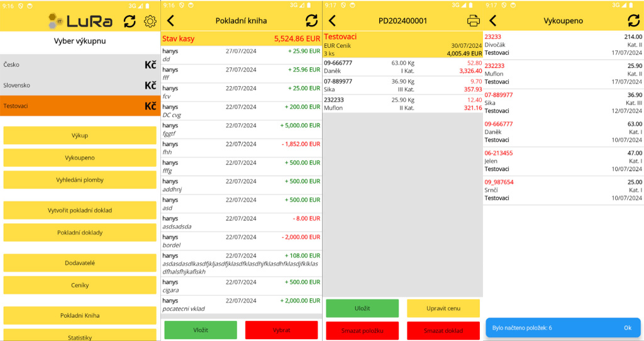This screenshot has width=644, height=341.
Task: Open the 5,000.00 EUR fggtf cash entry
Action: (x=241, y=129)
